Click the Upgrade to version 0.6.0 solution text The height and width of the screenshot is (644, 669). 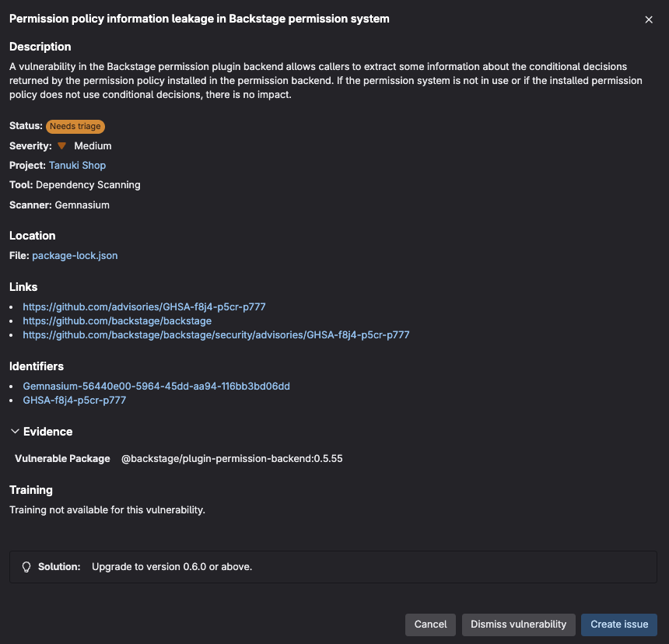172,567
